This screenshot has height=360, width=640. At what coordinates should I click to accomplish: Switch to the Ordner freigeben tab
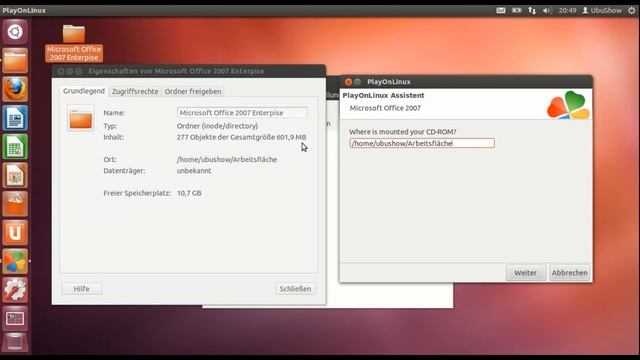(193, 91)
